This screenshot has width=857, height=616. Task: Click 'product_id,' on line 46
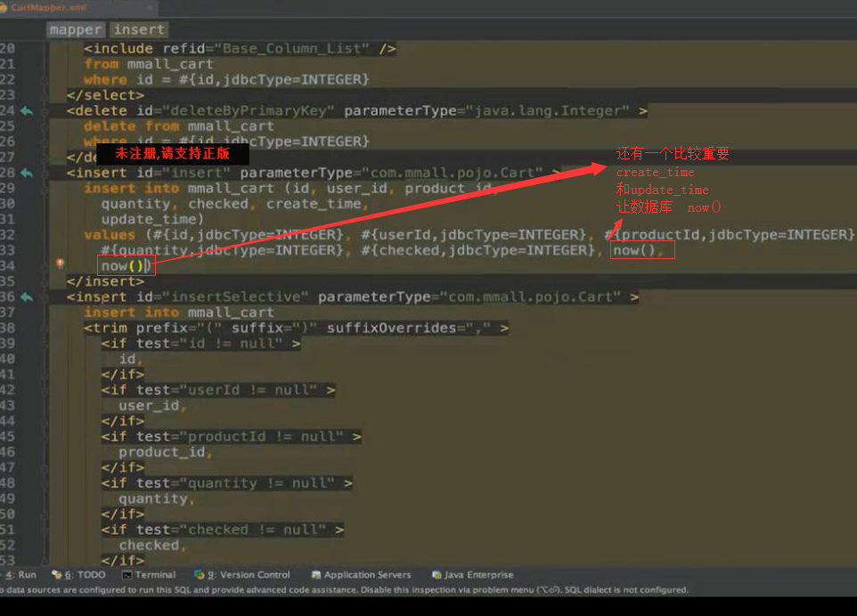166,453
